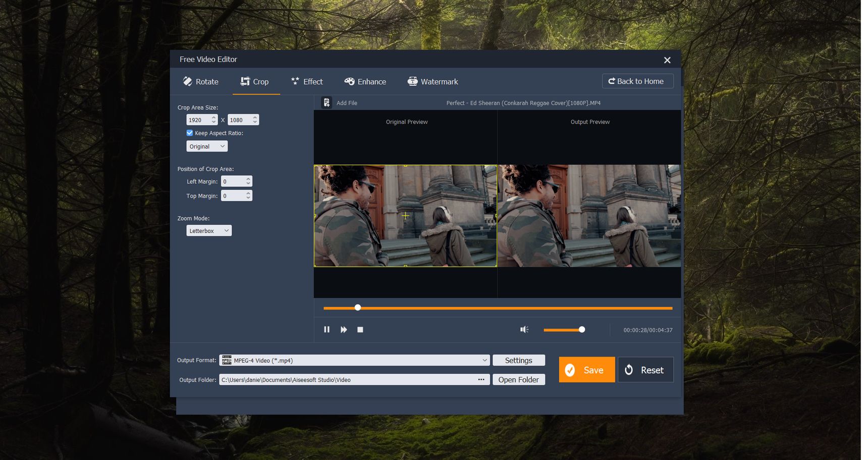Decrease Left Margin with down arrow
The image size is (868, 460).
pyautogui.click(x=248, y=184)
